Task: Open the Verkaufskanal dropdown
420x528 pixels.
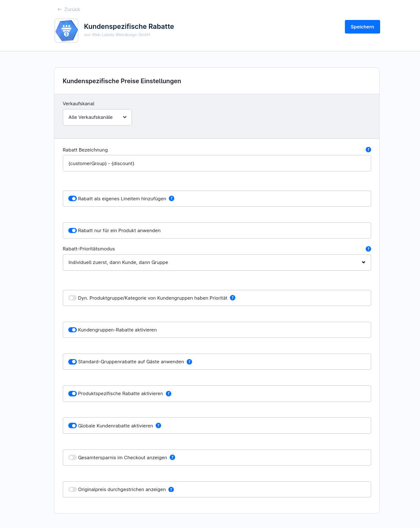Action: [x=97, y=118]
